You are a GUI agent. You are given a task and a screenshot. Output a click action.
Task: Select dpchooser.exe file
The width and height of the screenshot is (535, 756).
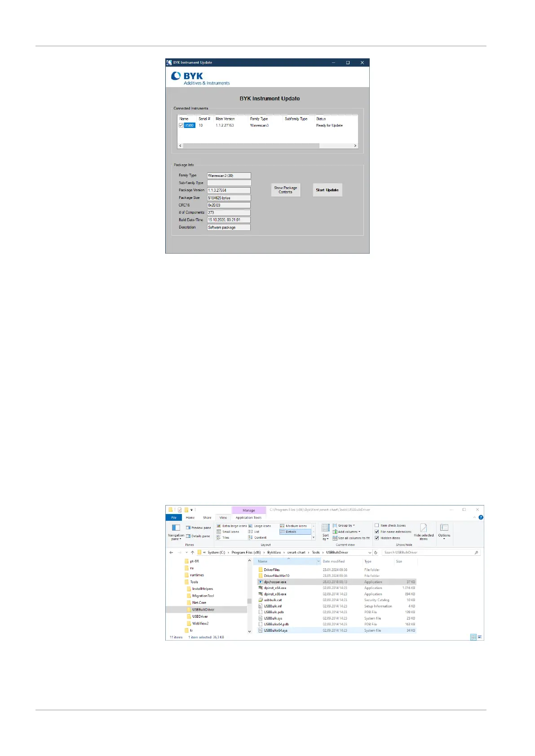tap(337, 582)
